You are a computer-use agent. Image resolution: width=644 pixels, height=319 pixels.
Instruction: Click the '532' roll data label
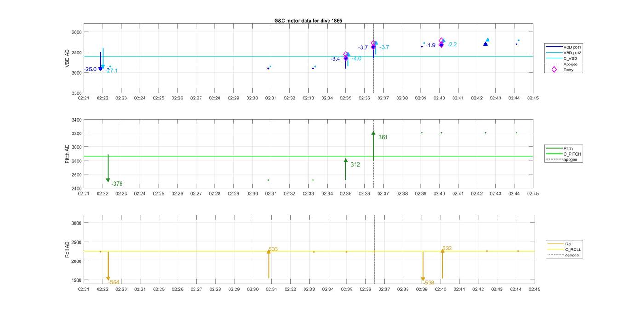tap(447, 249)
